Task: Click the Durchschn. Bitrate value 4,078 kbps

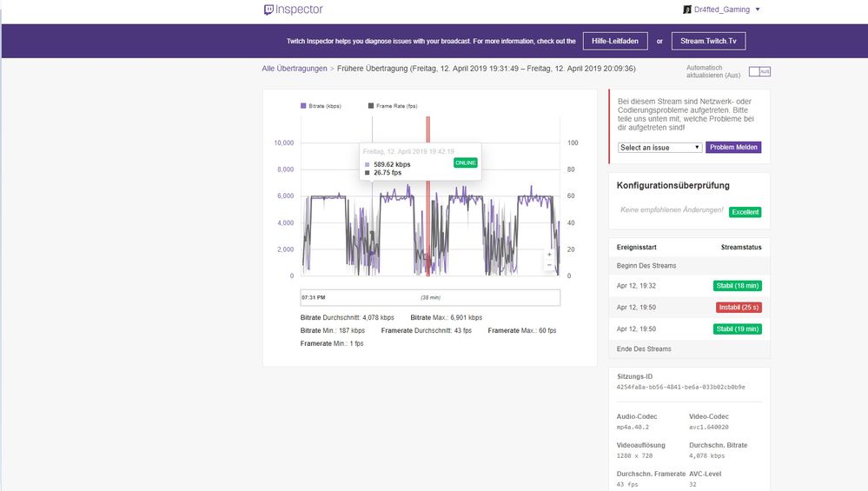Action: tap(707, 456)
